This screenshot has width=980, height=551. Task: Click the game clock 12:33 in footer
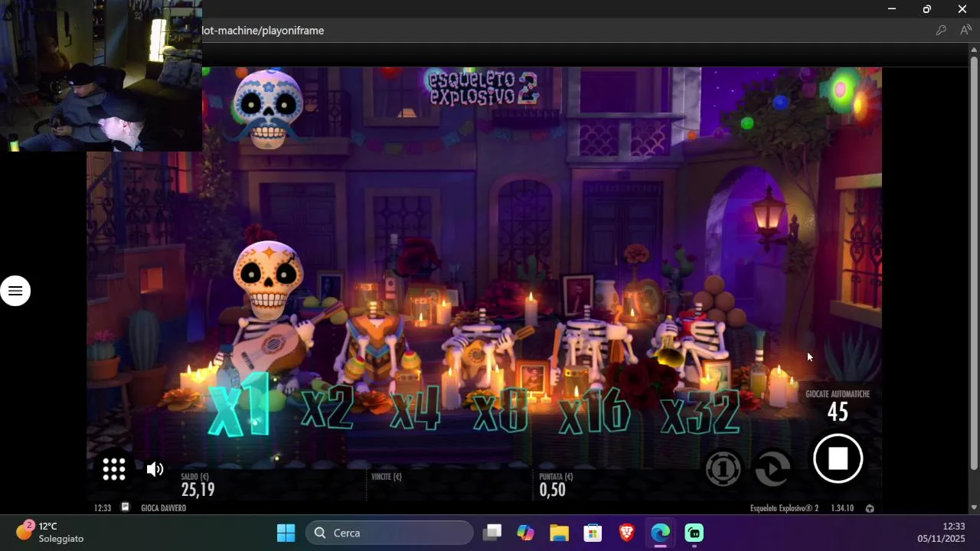[103, 508]
